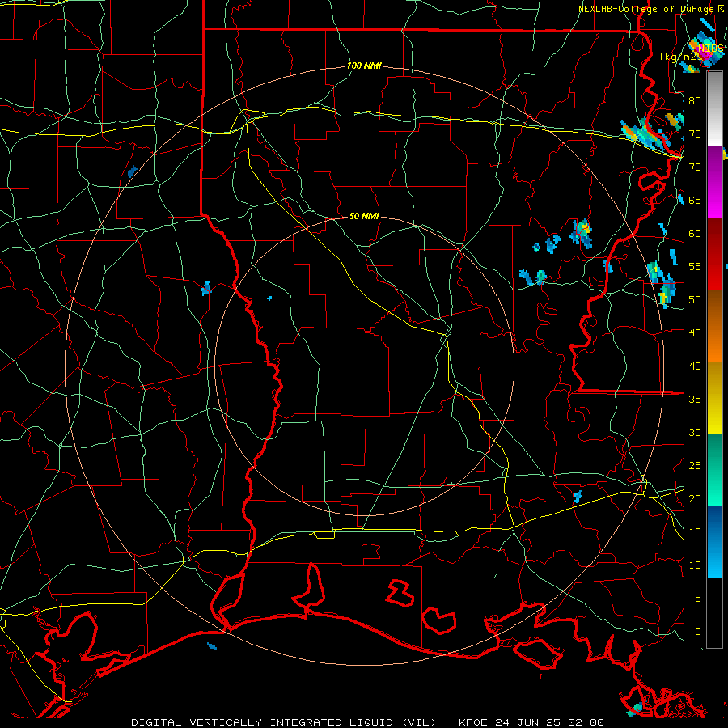728x728 pixels.
Task: Select the 40 tick label on the color scale
Action: tap(695, 366)
